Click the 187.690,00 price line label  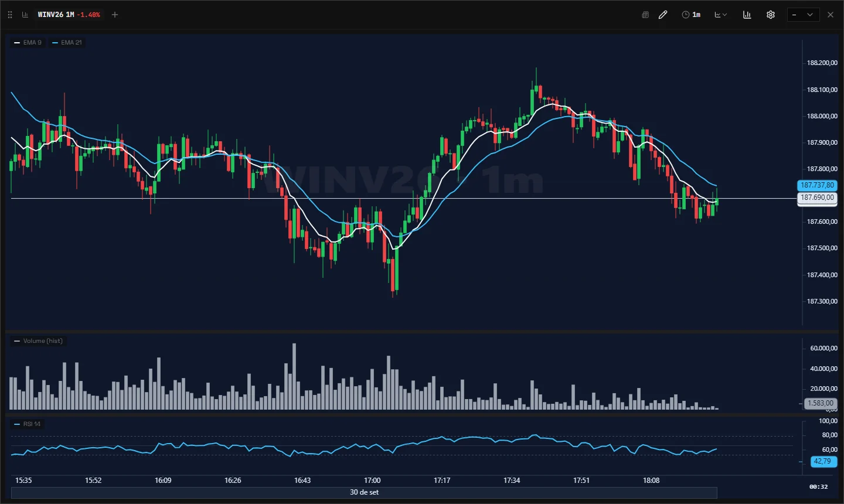pyautogui.click(x=817, y=197)
